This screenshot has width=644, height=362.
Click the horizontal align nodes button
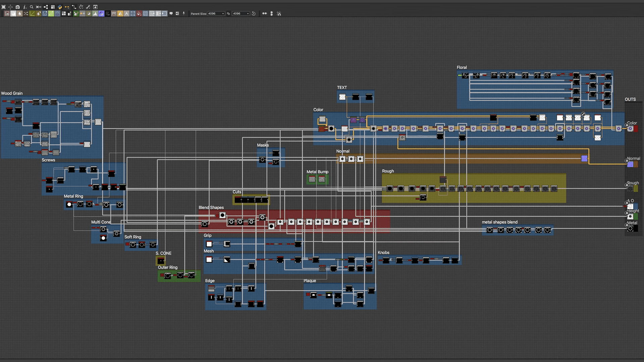pyautogui.click(x=264, y=13)
